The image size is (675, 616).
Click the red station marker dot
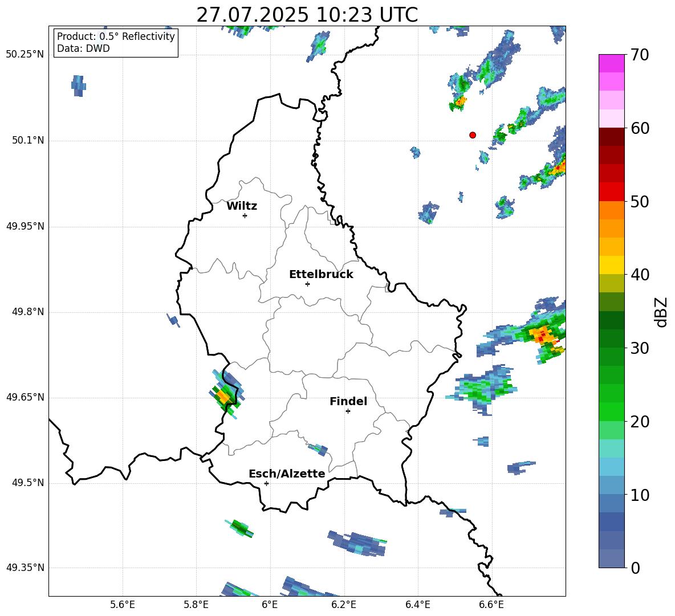pos(473,135)
